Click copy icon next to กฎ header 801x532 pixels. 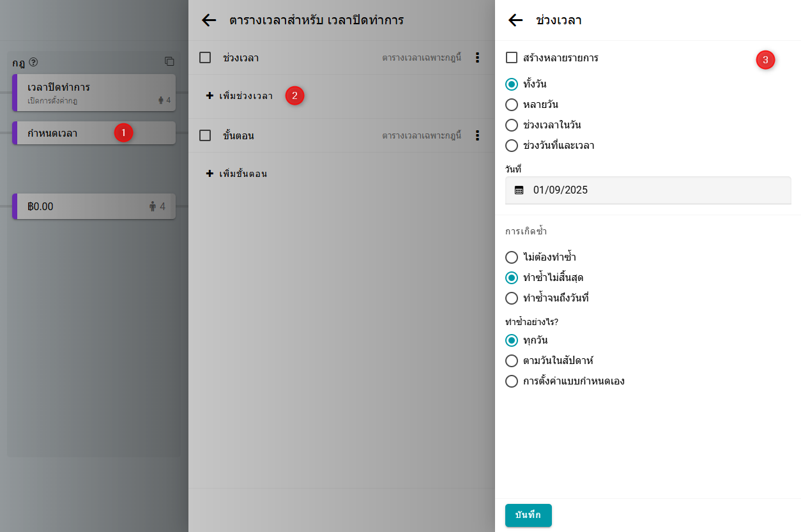click(169, 62)
